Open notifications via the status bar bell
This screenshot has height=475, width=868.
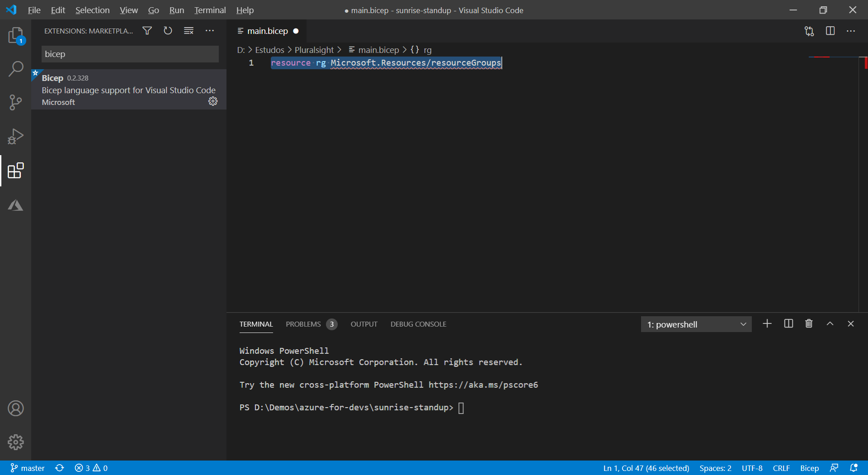pyautogui.click(x=854, y=468)
